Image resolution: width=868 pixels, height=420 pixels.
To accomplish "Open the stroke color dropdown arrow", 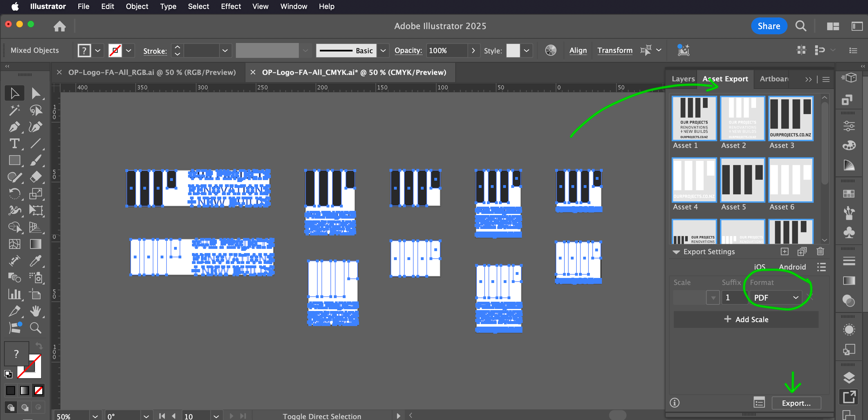I will click(x=128, y=51).
